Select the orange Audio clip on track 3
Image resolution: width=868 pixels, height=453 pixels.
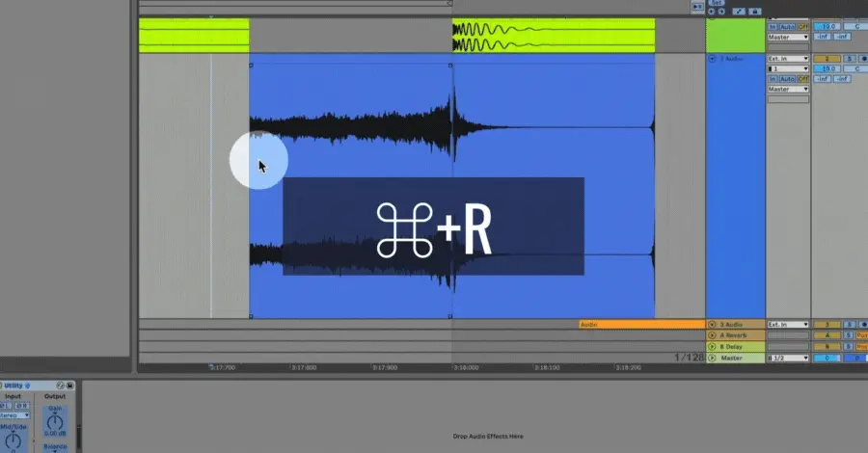click(x=642, y=325)
